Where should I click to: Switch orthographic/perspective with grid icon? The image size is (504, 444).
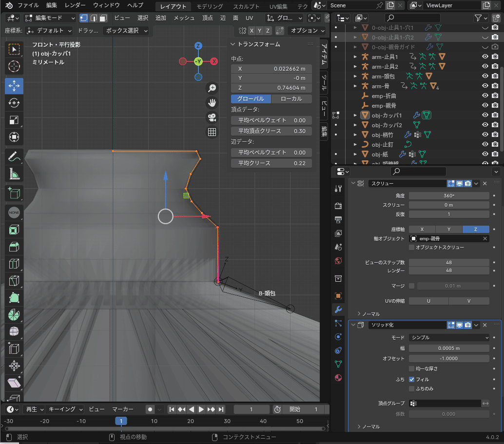[212, 132]
